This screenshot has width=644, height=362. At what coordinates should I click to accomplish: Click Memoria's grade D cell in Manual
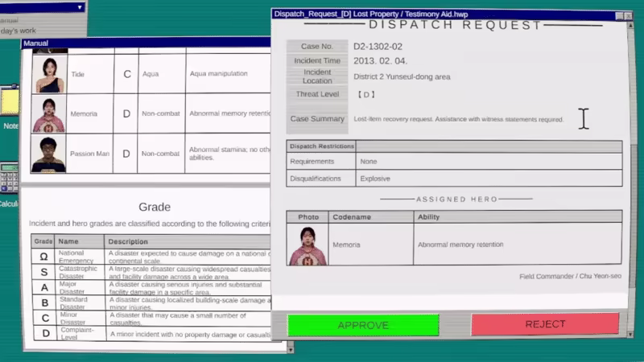126,113
